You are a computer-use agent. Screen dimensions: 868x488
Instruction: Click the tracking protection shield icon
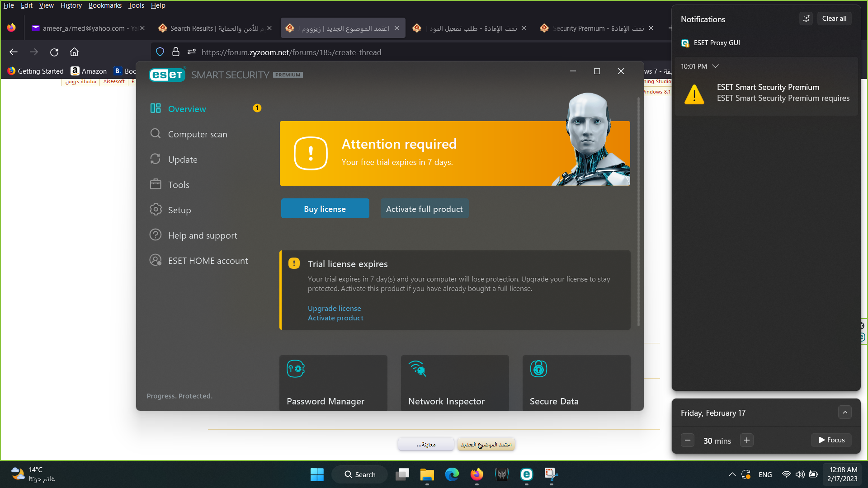click(x=160, y=52)
